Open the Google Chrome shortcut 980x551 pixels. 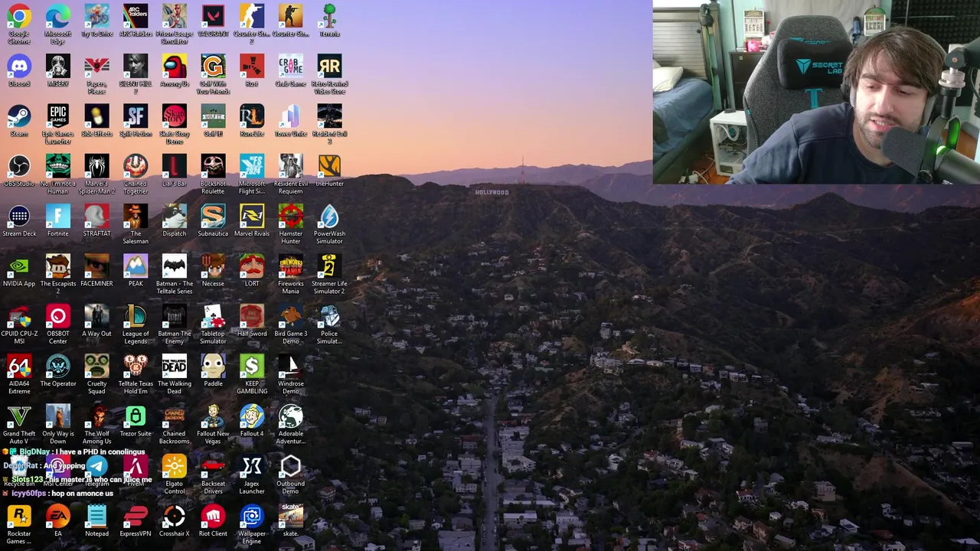[x=19, y=16]
